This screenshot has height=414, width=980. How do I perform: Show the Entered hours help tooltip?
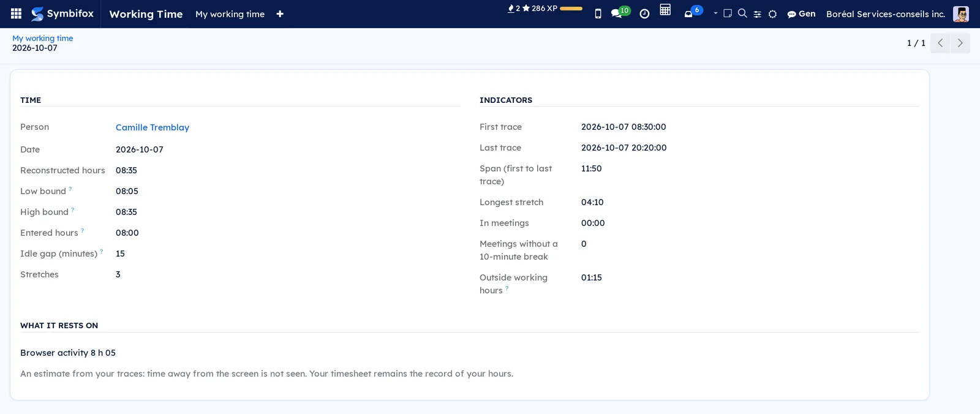(x=83, y=230)
